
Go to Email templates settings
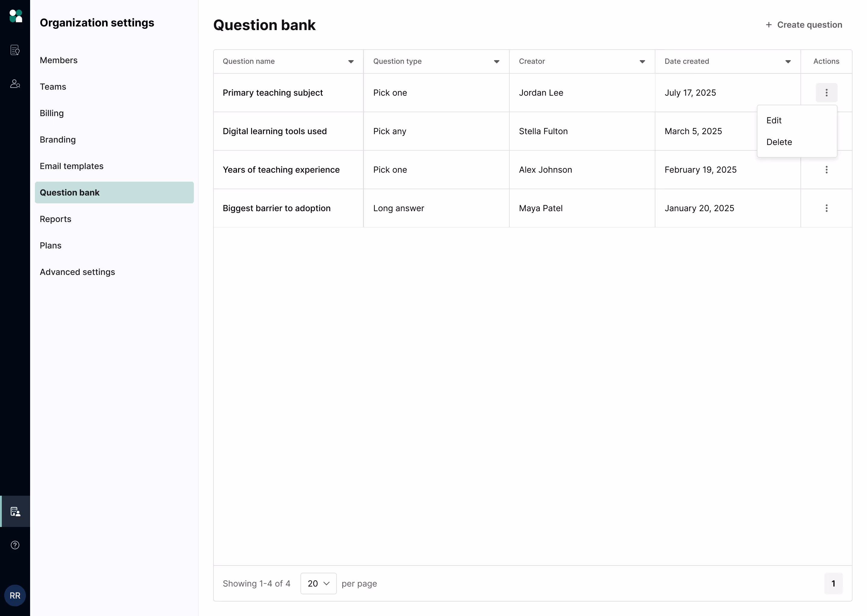71,166
